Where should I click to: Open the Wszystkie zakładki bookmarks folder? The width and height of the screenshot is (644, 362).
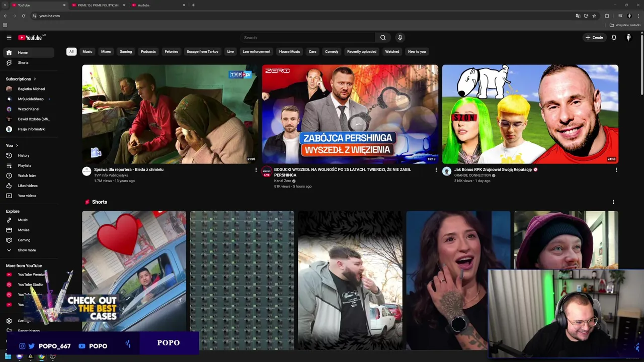(625, 25)
